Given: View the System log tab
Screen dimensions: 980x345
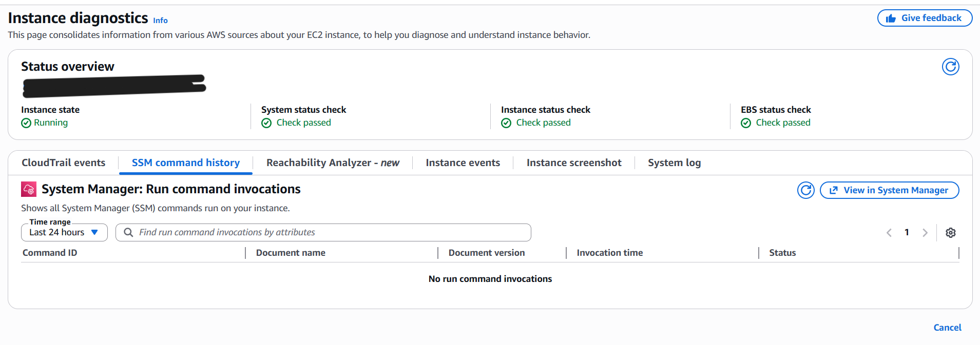Looking at the screenshot, I should (674, 163).
